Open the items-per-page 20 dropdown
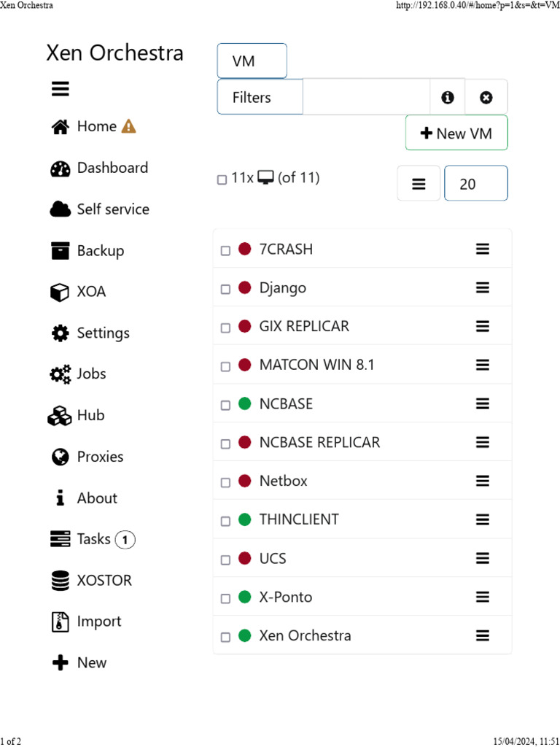560x747 pixels. [475, 184]
